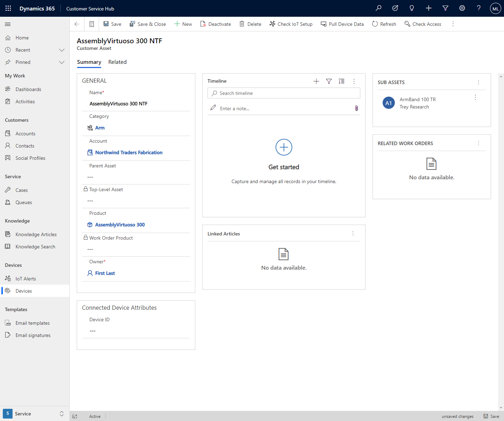Open Timeline more options menu

click(354, 81)
